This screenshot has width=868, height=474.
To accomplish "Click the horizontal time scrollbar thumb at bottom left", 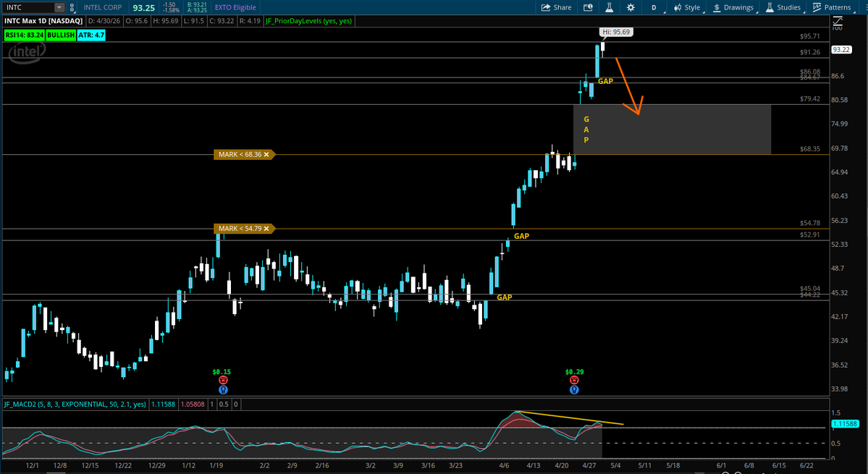I will pyautogui.click(x=55, y=473).
